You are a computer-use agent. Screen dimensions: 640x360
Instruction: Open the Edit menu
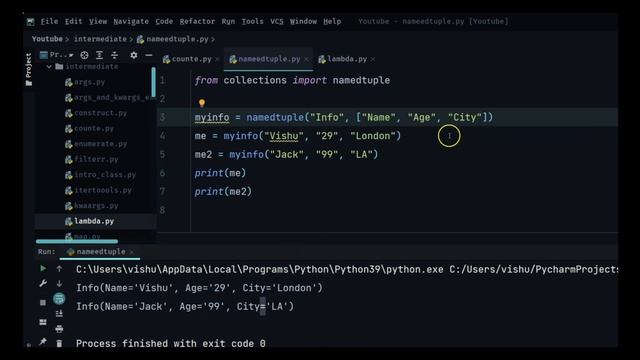pos(73,22)
